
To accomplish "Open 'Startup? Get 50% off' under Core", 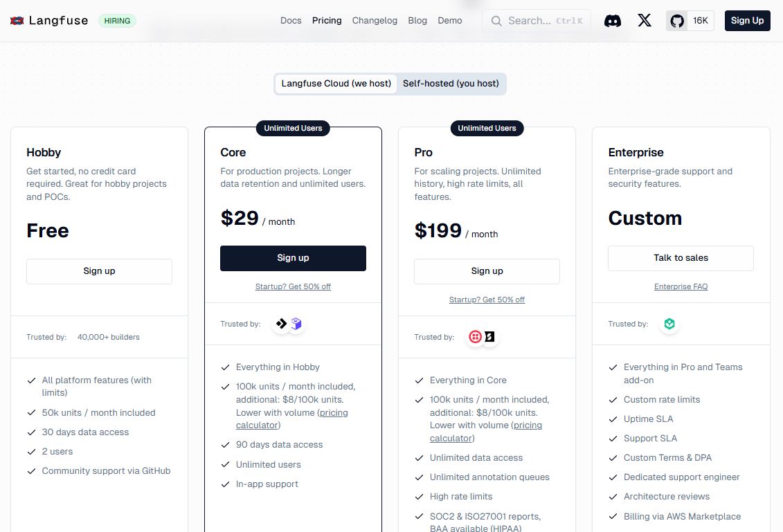I will [293, 286].
